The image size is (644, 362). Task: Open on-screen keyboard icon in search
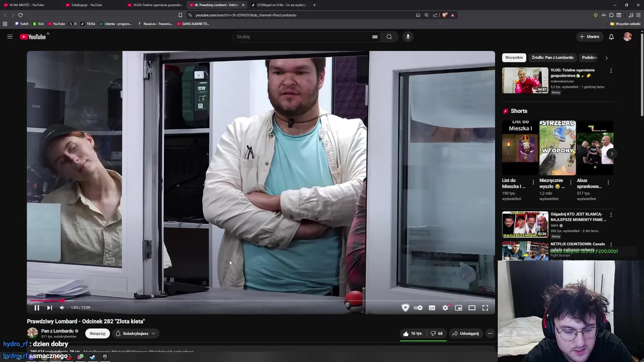[x=375, y=36]
